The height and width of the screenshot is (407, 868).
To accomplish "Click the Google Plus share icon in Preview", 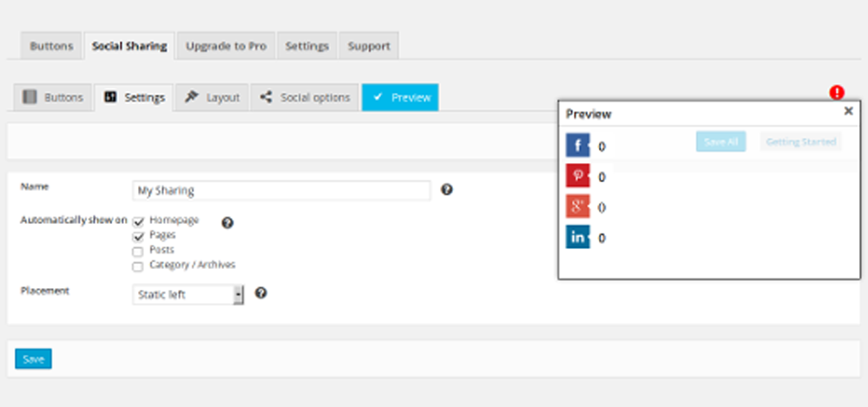I will click(578, 207).
